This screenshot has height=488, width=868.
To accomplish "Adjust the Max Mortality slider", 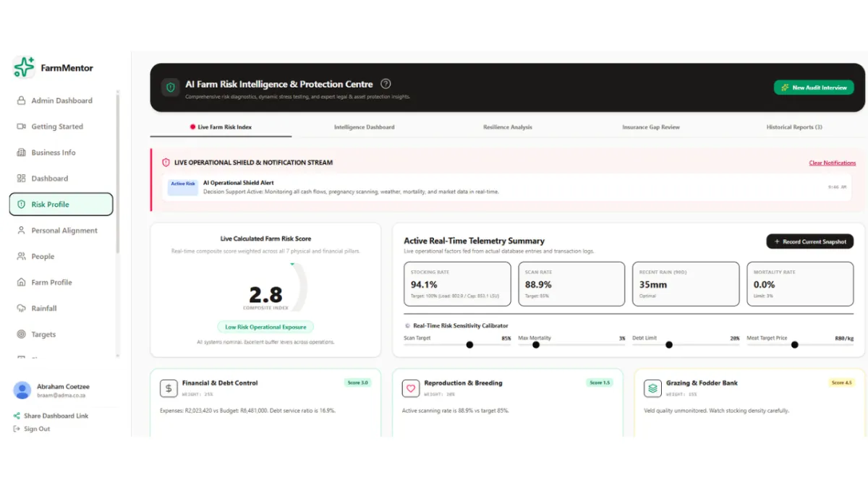I will (x=536, y=345).
